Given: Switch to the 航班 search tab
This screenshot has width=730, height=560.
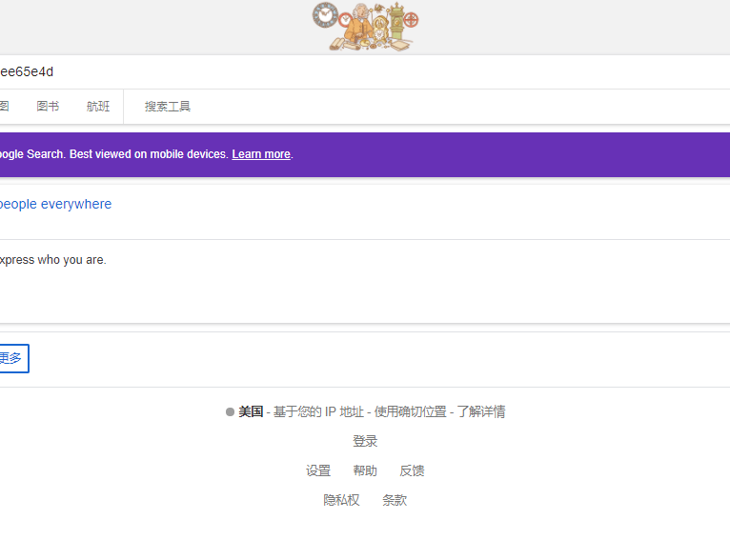Looking at the screenshot, I should click(98, 107).
